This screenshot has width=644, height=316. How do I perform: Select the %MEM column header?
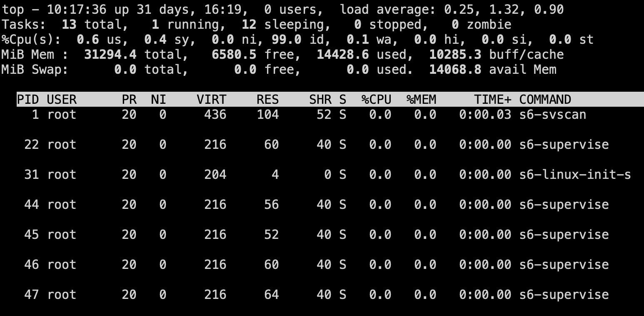click(421, 100)
